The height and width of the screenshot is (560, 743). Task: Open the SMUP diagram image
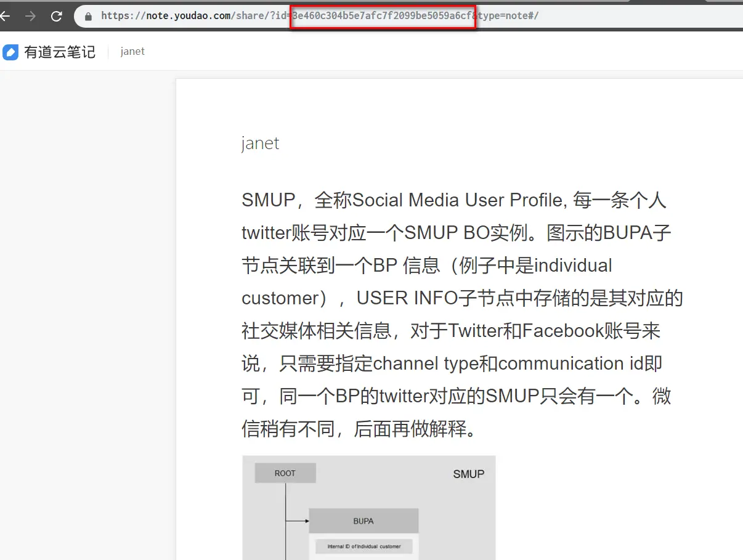tap(369, 508)
